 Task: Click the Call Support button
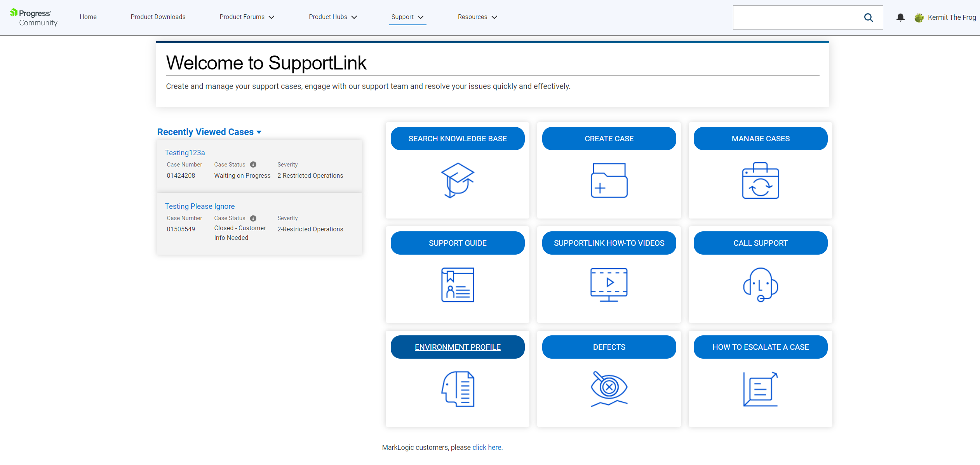click(x=761, y=243)
